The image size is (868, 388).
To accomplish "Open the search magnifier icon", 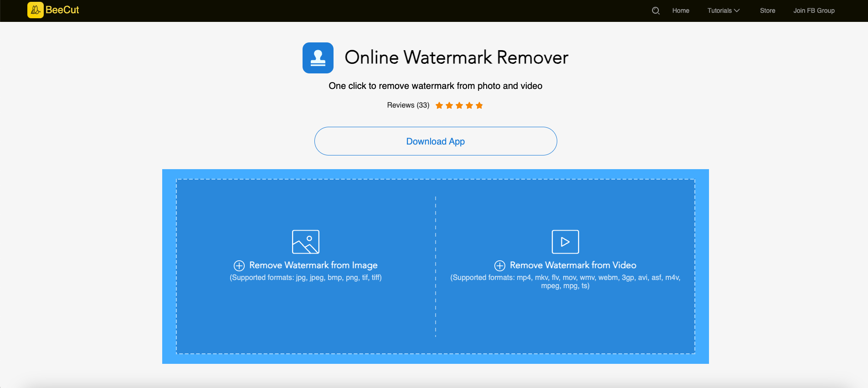I will 656,10.
